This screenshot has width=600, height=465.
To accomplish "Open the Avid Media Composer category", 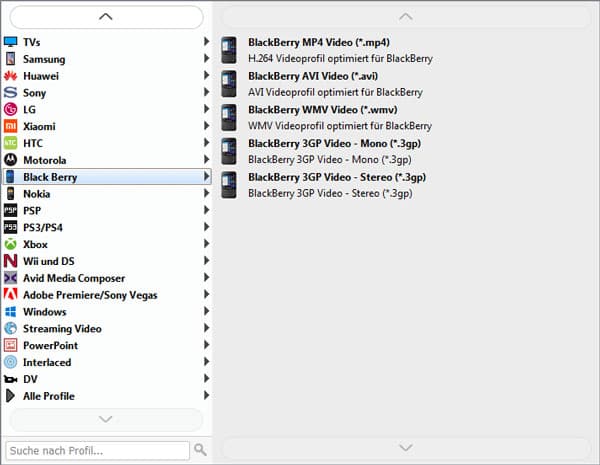I will [x=73, y=278].
